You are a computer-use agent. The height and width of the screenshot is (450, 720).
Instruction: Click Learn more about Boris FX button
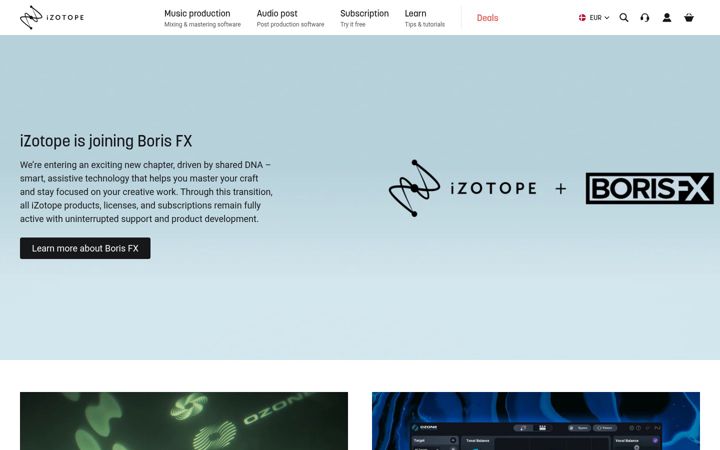click(x=85, y=248)
